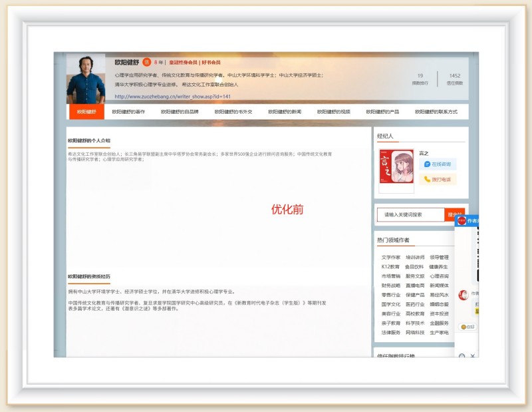This screenshot has height=412, width=532.
Task: Click the 在线咨询 chat bubble icon
Action: pyautogui.click(x=427, y=164)
